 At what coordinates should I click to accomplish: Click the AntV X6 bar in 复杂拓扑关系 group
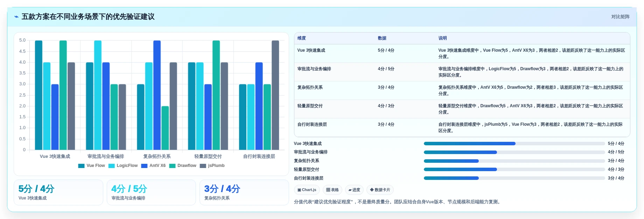pyautogui.click(x=157, y=95)
